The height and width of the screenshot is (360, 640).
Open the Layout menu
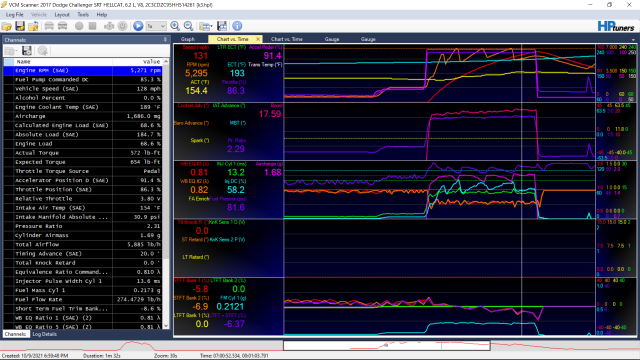coord(62,14)
